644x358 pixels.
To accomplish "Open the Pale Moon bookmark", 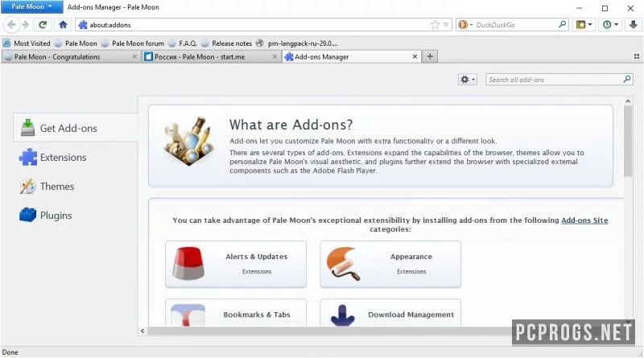I will coord(76,43).
